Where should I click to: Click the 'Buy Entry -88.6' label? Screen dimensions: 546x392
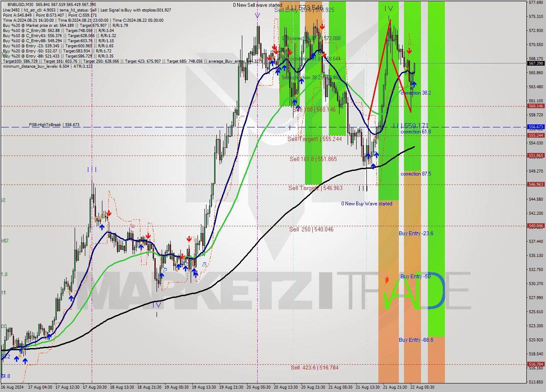(x=416, y=340)
